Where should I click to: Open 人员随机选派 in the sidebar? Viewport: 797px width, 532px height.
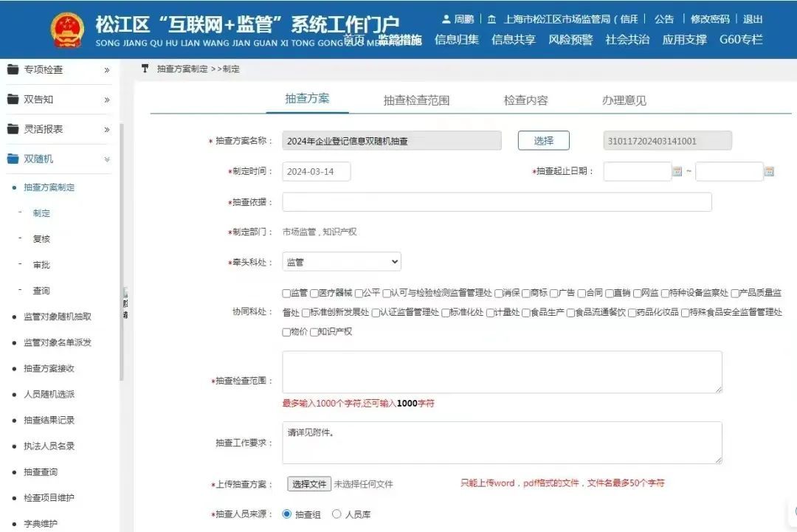click(x=49, y=394)
